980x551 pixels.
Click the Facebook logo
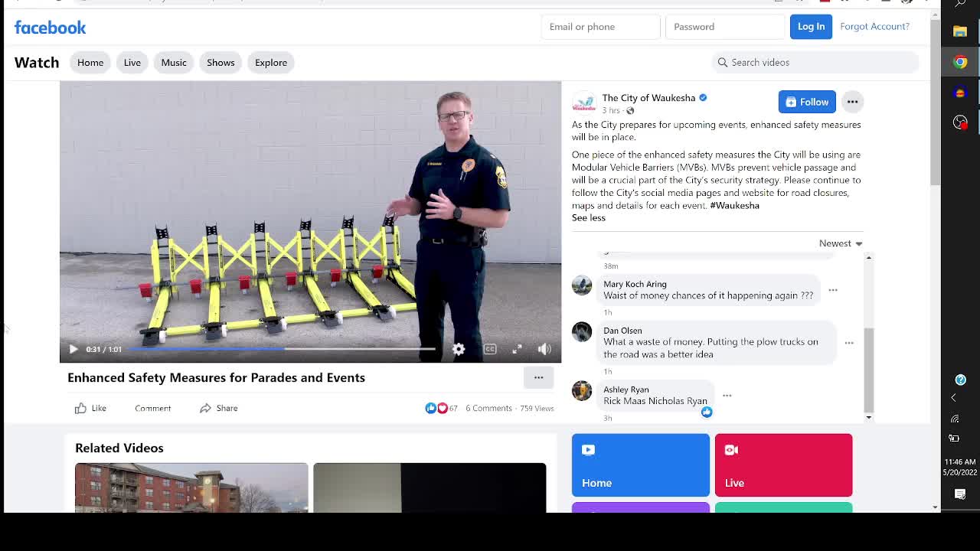pos(50,28)
